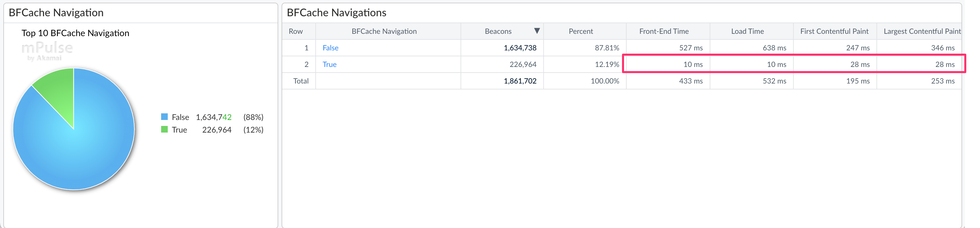This screenshot has width=980, height=228.
Task: Open the True link in table
Action: click(330, 64)
